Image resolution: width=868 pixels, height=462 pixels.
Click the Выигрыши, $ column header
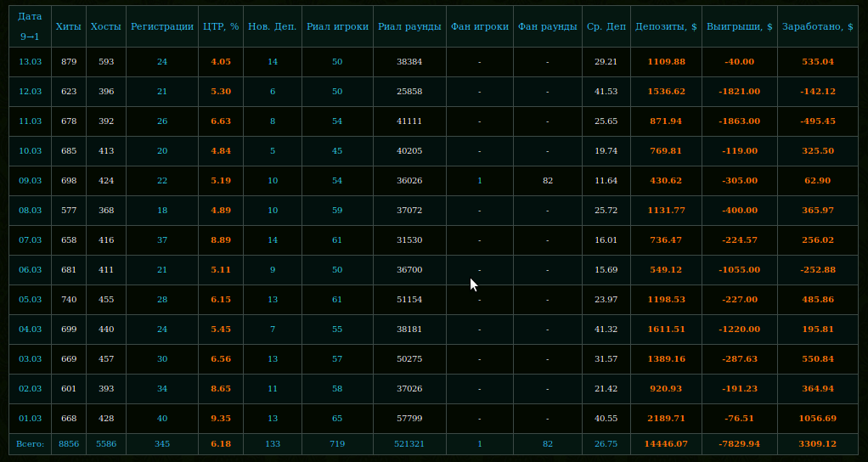[x=740, y=26]
